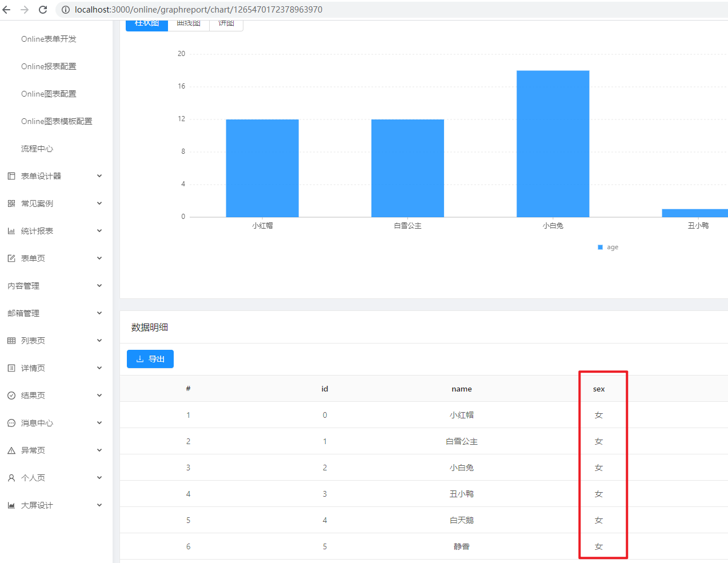Expand the 大屏设计 menu chevron
Screen dimensions: 728x563
coord(99,505)
